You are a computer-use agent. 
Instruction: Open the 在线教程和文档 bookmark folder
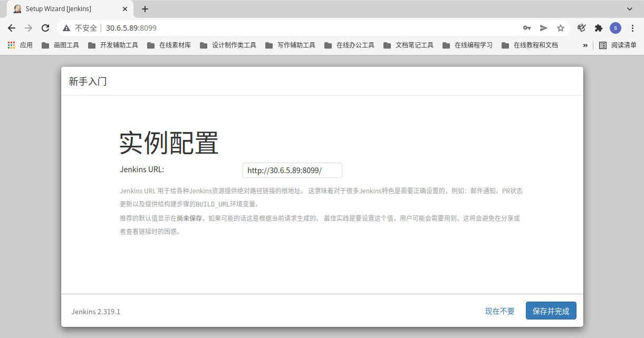tap(530, 45)
